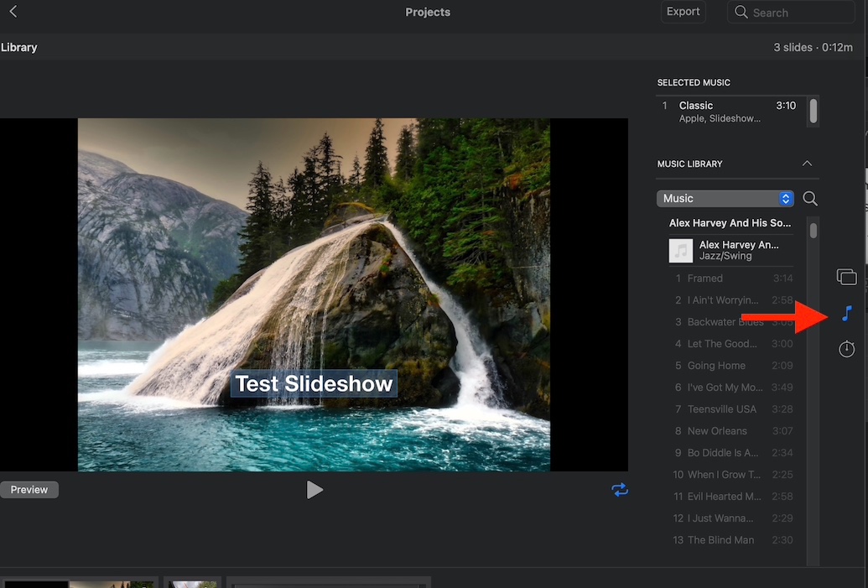Open the Music source dropdown
This screenshot has height=588, width=868.
pos(725,198)
